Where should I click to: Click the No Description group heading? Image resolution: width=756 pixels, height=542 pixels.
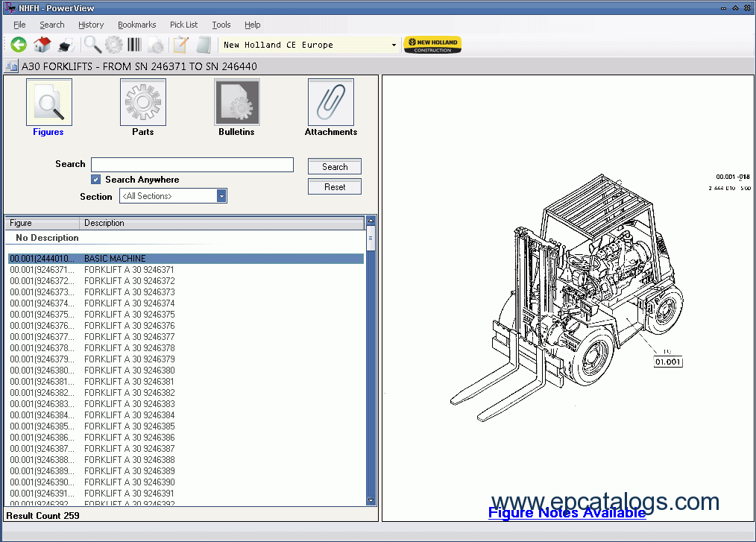(47, 238)
